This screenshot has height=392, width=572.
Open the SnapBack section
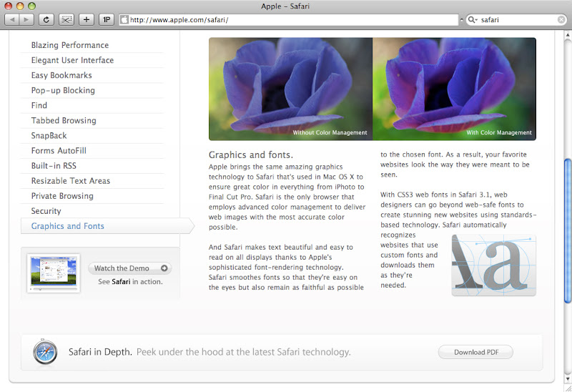pos(49,136)
